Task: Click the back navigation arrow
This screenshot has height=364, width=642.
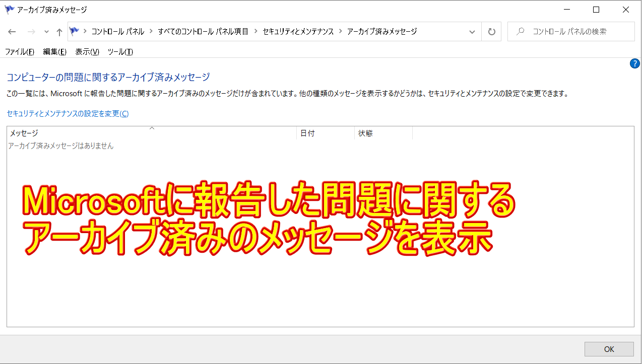Action: (12, 31)
